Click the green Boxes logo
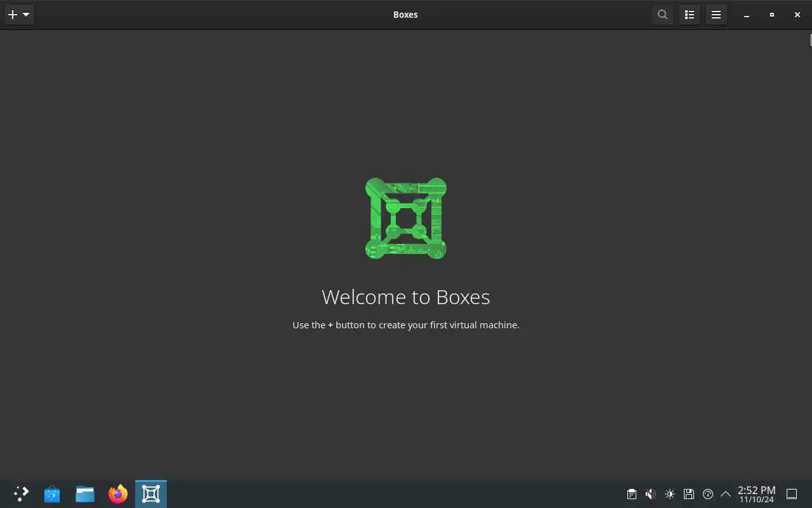The width and height of the screenshot is (812, 508). pos(406,218)
